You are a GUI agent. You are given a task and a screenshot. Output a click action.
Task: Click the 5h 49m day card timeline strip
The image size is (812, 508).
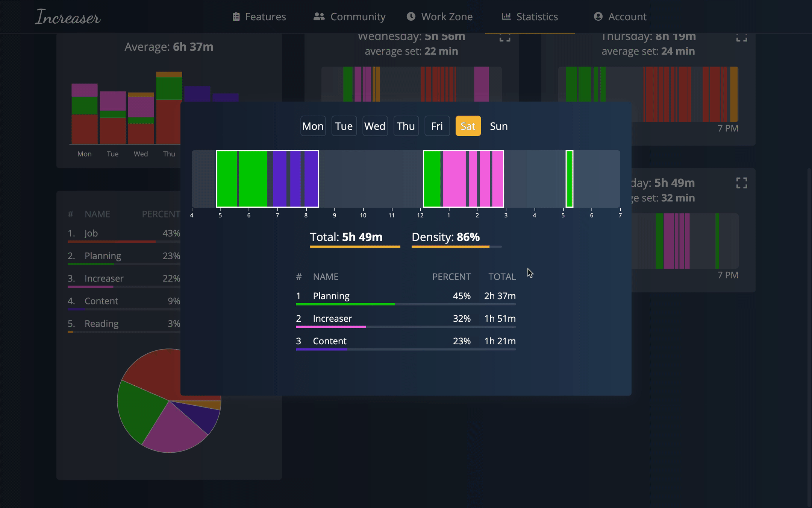click(x=685, y=241)
